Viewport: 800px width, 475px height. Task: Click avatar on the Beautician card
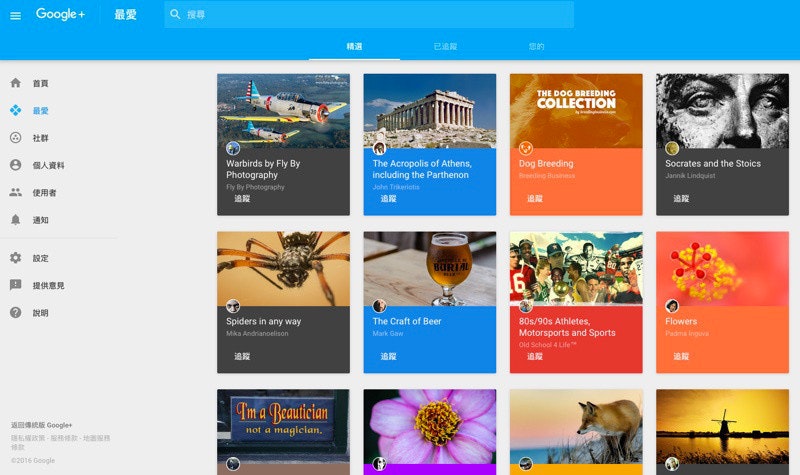click(233, 464)
